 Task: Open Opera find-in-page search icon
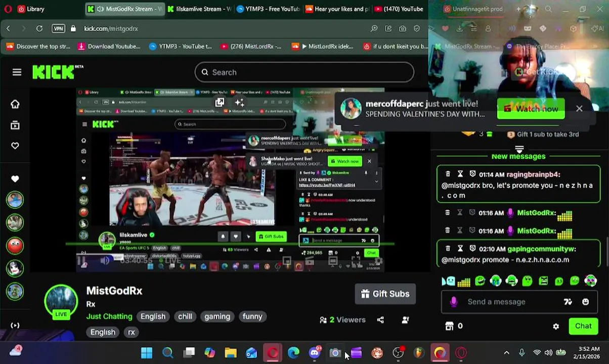tap(374, 29)
